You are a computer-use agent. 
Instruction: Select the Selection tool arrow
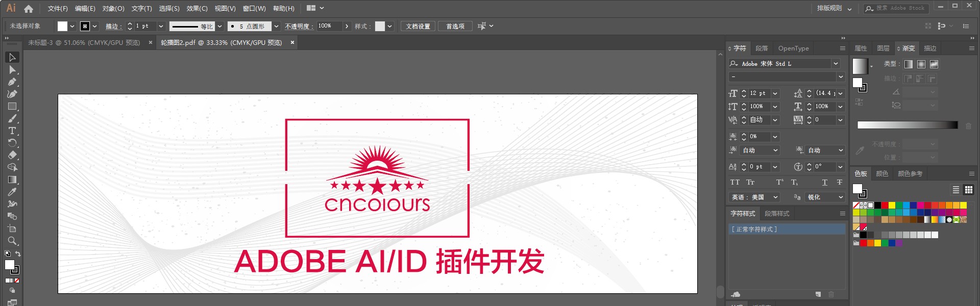tap(12, 58)
